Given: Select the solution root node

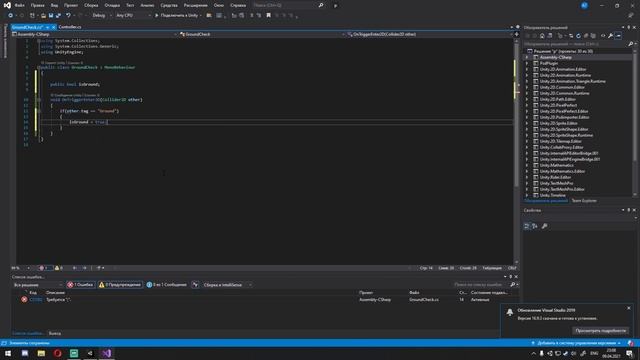Looking at the screenshot, I should (x=563, y=51).
